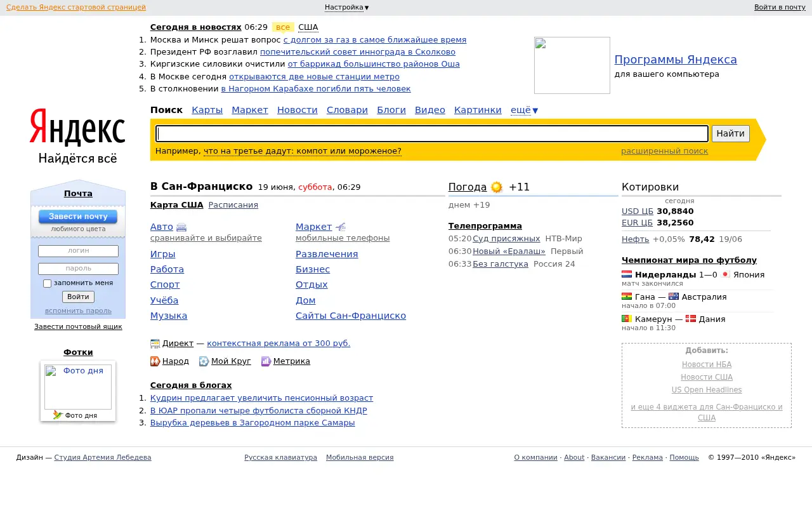Open news about две новые станции метро
The image size is (812, 508).
pyautogui.click(x=314, y=76)
